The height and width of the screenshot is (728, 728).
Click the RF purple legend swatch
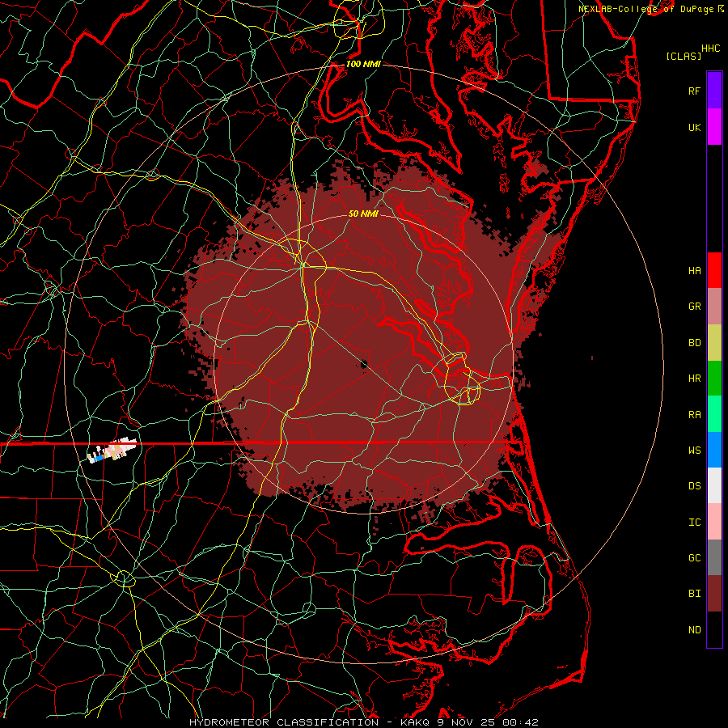coord(714,91)
